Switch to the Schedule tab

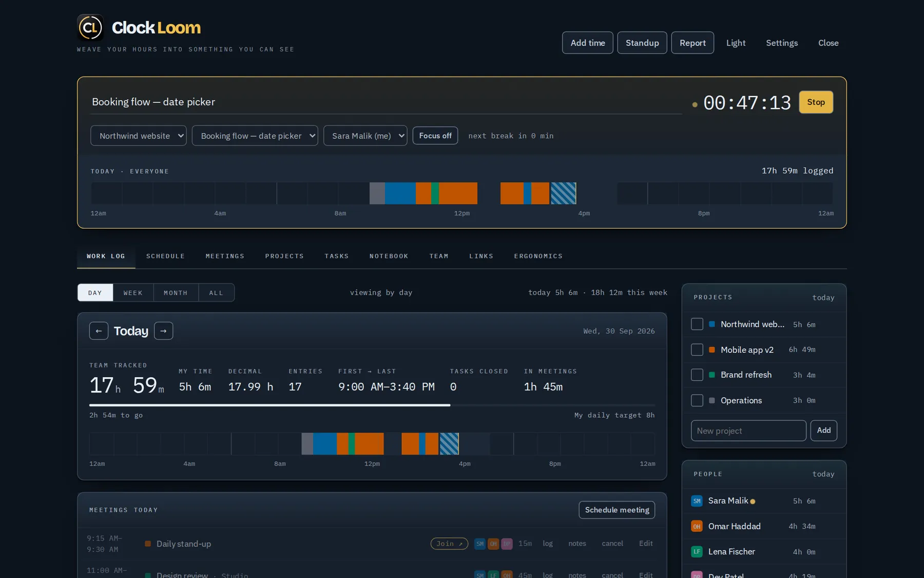[165, 256]
